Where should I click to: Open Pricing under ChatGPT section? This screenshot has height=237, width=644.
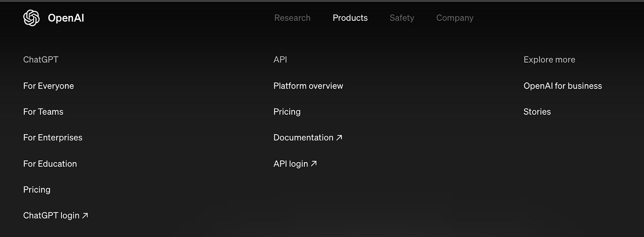pos(37,190)
